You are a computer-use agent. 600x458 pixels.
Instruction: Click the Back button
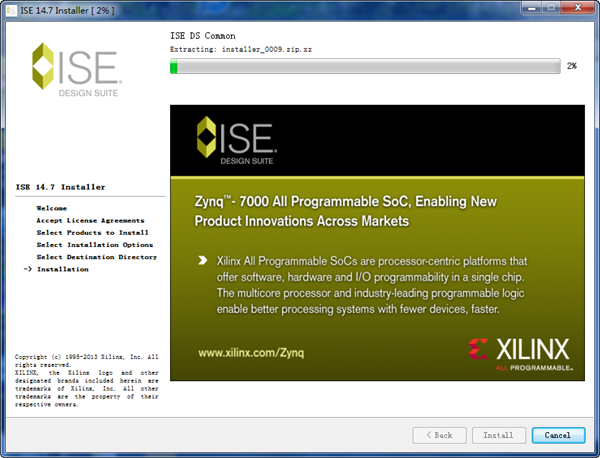(439, 435)
